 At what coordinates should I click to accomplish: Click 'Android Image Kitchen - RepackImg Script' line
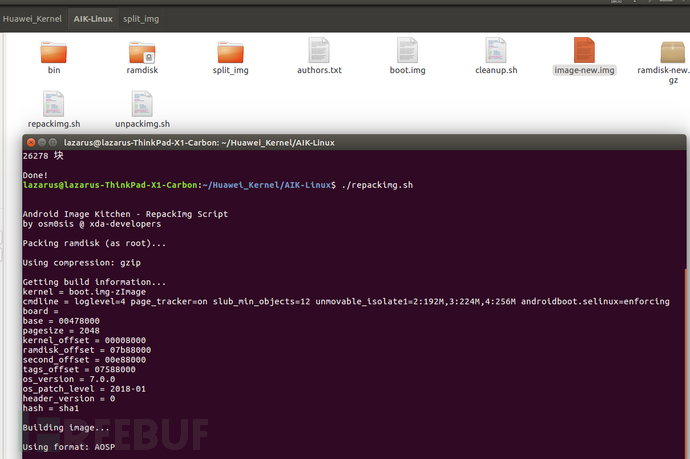[125, 214]
